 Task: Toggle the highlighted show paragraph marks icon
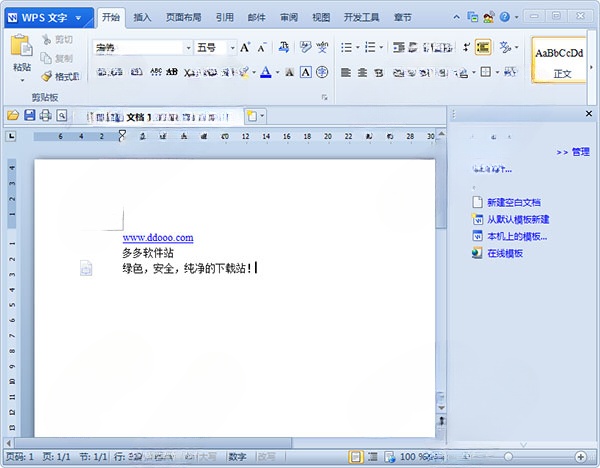click(x=483, y=47)
